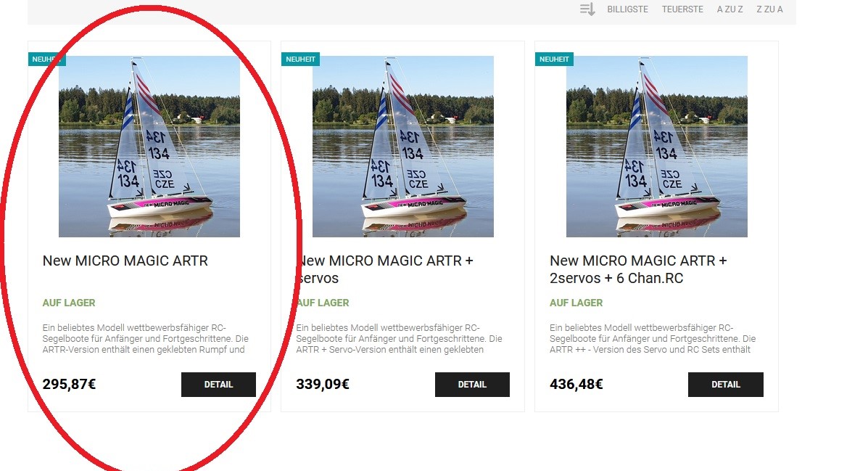Click the NEUHEIT badge on third product
This screenshot has height=471, width=868.
click(x=553, y=59)
